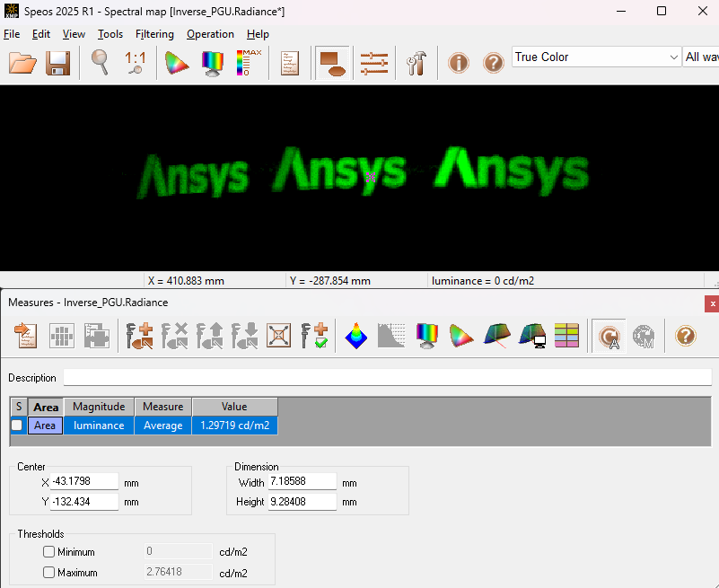Viewport: 719px width, 588px height.
Task: Enable the Maximum threshold checkbox
Action: [x=48, y=573]
